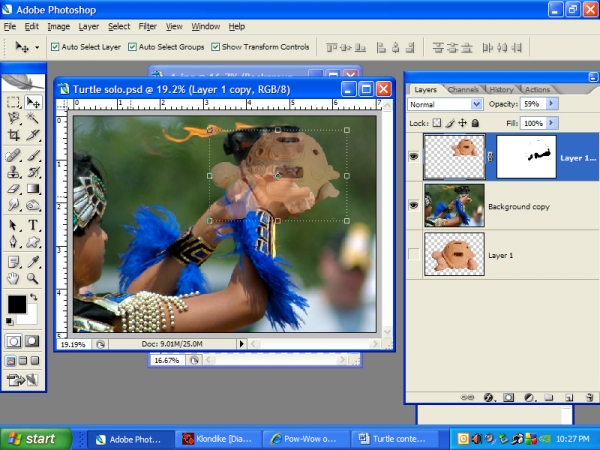The image size is (600, 450).
Task: Open Turtle conte... taskbar button
Action: coord(393,439)
